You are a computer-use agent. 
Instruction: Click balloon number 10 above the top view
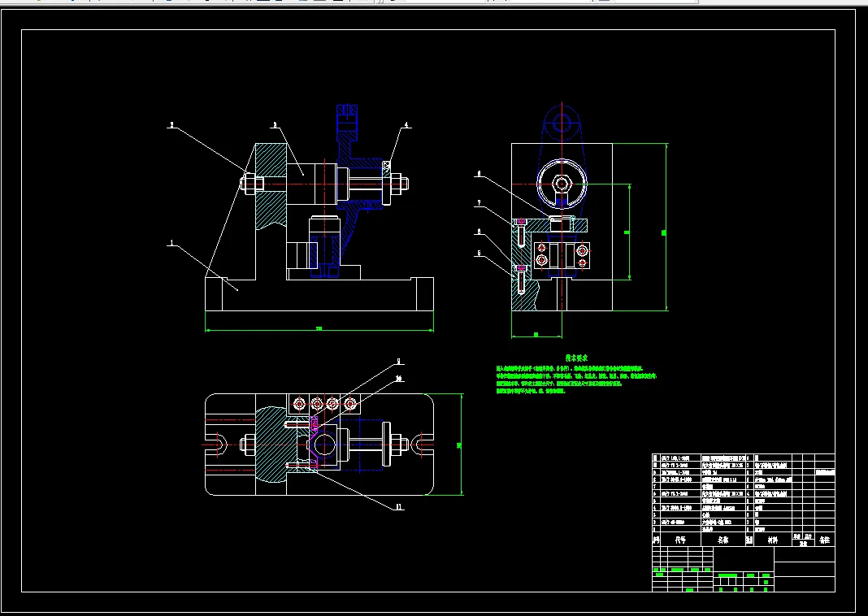click(398, 379)
